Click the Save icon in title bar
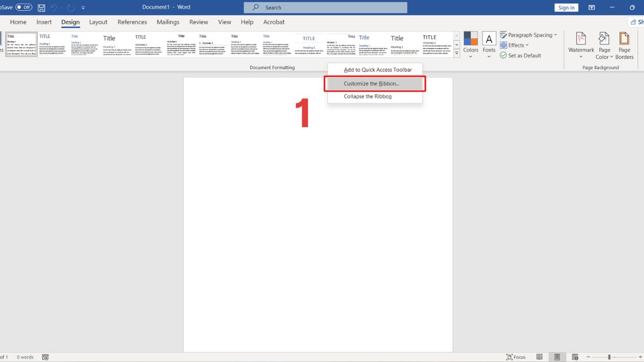Viewport: 644px width, 362px height. (x=41, y=8)
